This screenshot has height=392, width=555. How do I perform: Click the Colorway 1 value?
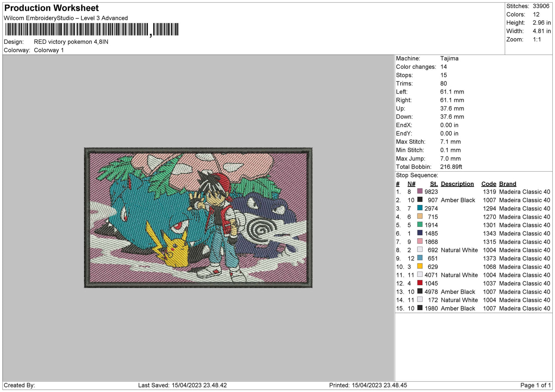click(x=49, y=50)
